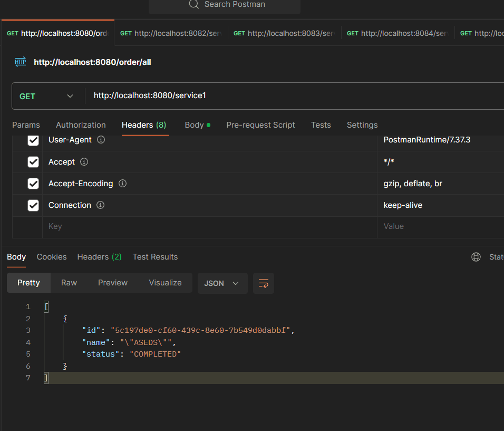This screenshot has height=431, width=504.
Task: Toggle word wrap in response viewer
Action: [x=263, y=283]
